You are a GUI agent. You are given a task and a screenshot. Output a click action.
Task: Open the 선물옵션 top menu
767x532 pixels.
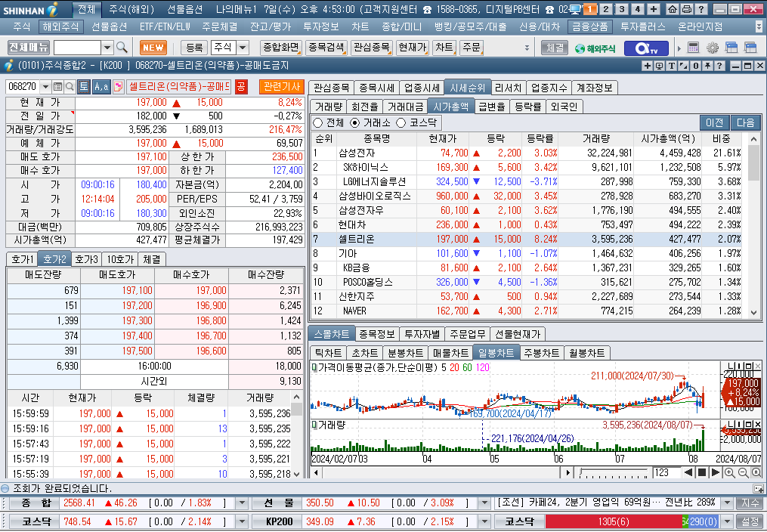[x=109, y=26]
